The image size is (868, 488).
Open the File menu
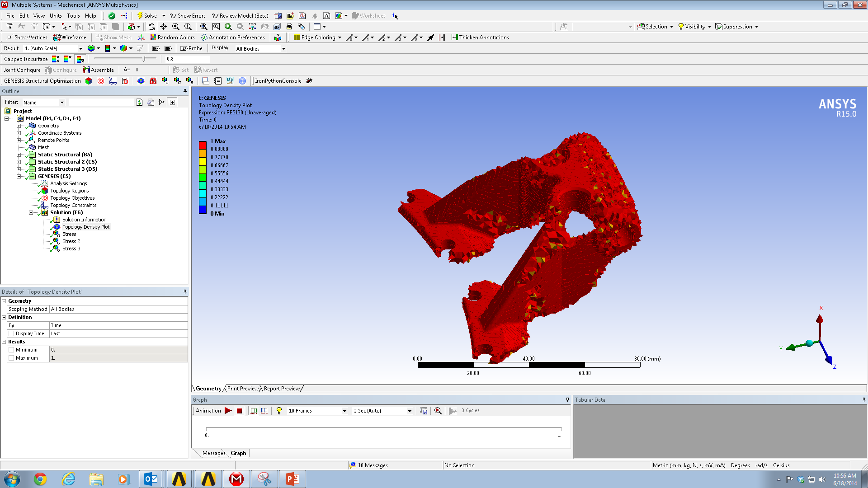pos(10,15)
